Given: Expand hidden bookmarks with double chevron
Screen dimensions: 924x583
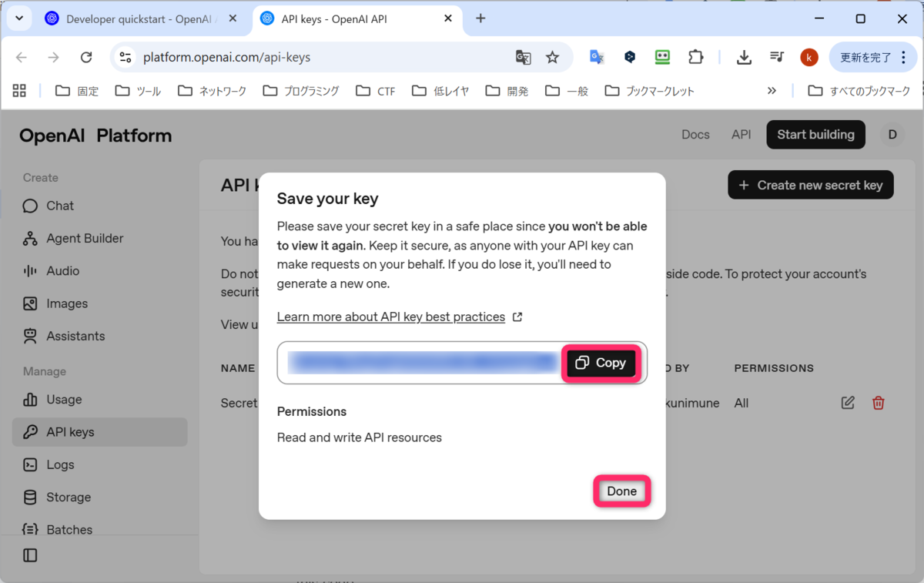Looking at the screenshot, I should coord(772,91).
